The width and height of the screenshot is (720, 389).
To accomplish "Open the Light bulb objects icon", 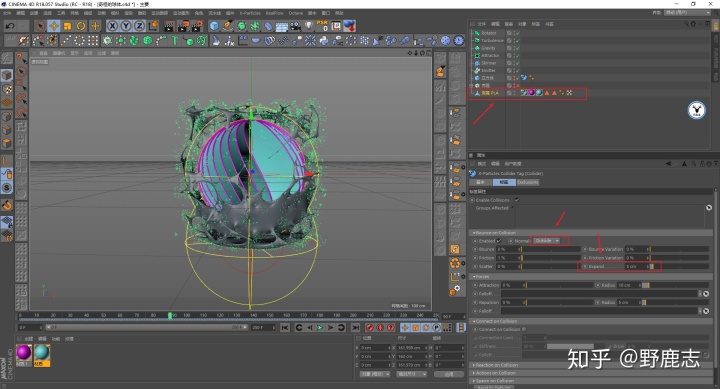I will point(309,26).
